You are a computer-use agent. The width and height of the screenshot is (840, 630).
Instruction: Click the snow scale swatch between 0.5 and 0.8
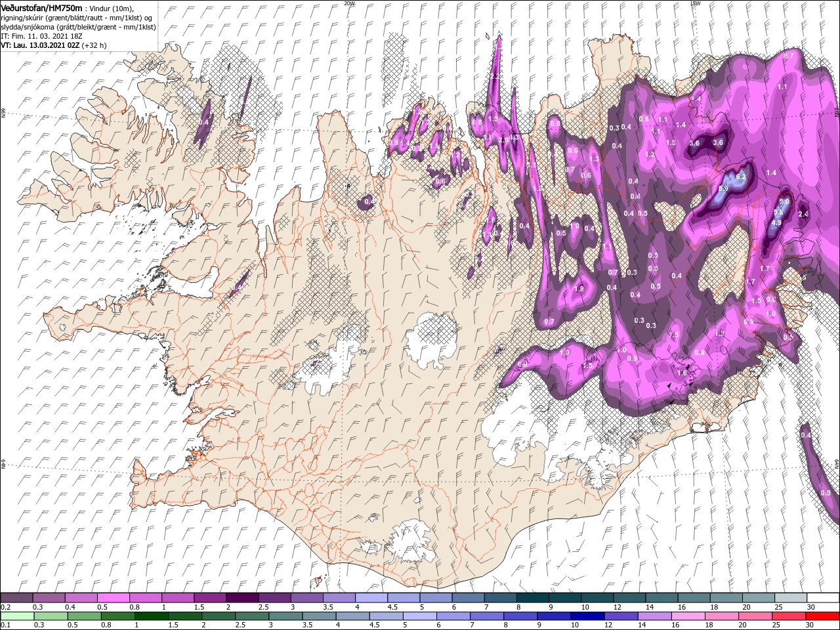113,598
